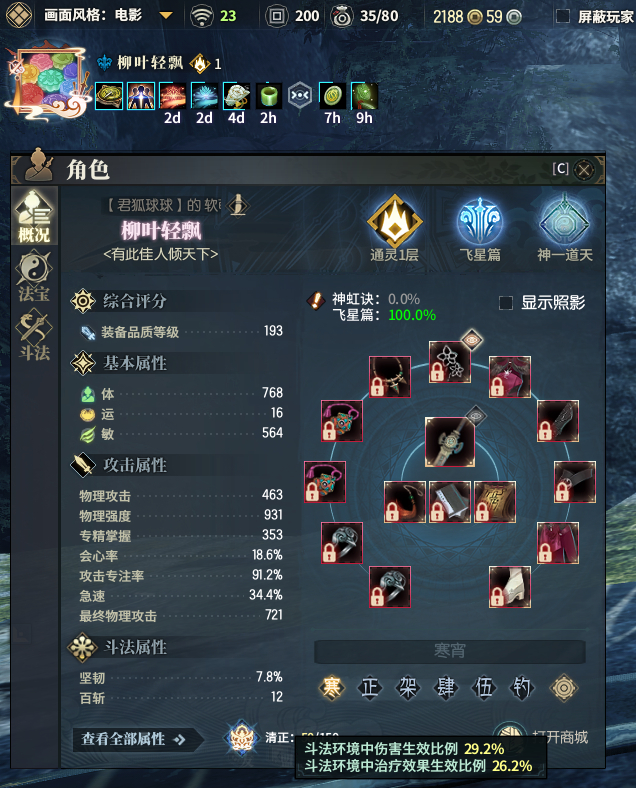
Task: Toggle the eye icon above hairpin slot
Action: [471, 340]
